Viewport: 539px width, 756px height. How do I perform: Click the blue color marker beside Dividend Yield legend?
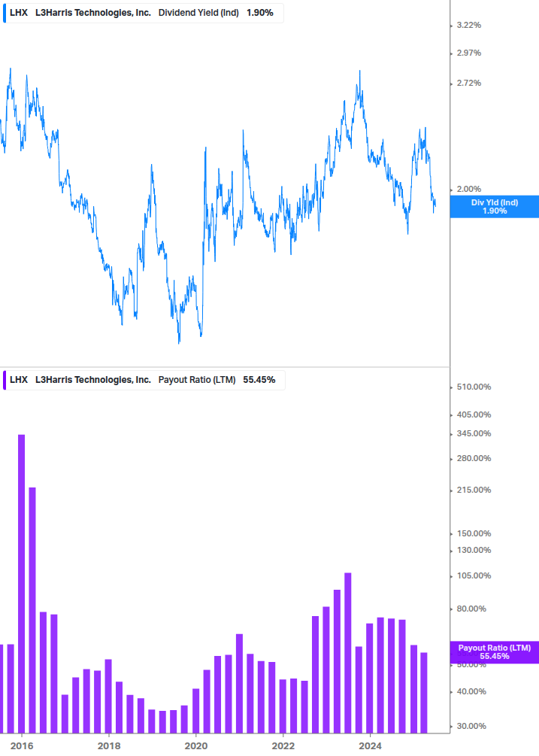tap(5, 13)
